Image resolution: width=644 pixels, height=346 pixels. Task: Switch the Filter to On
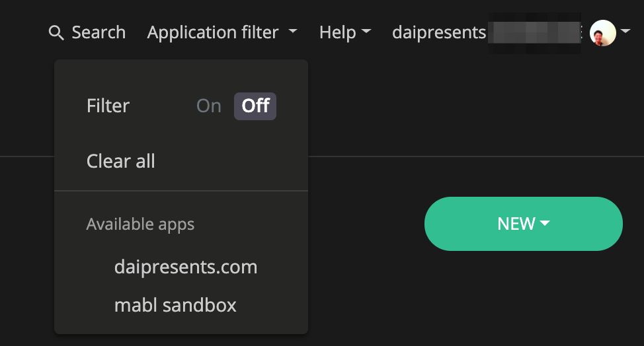pos(209,106)
